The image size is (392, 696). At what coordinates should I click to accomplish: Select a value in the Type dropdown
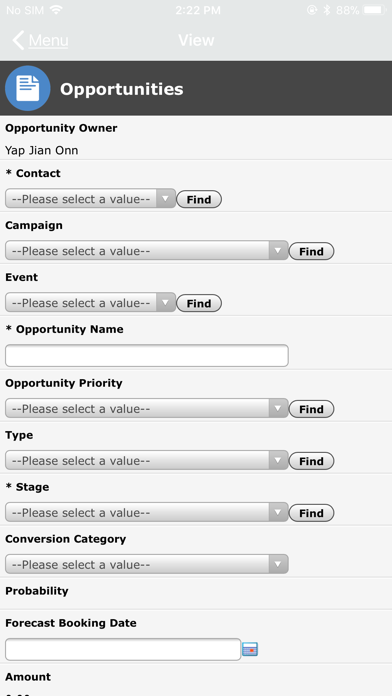(x=147, y=460)
